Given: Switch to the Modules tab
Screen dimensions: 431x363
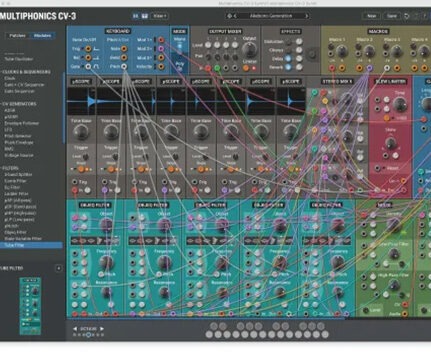Looking at the screenshot, I should (x=43, y=35).
